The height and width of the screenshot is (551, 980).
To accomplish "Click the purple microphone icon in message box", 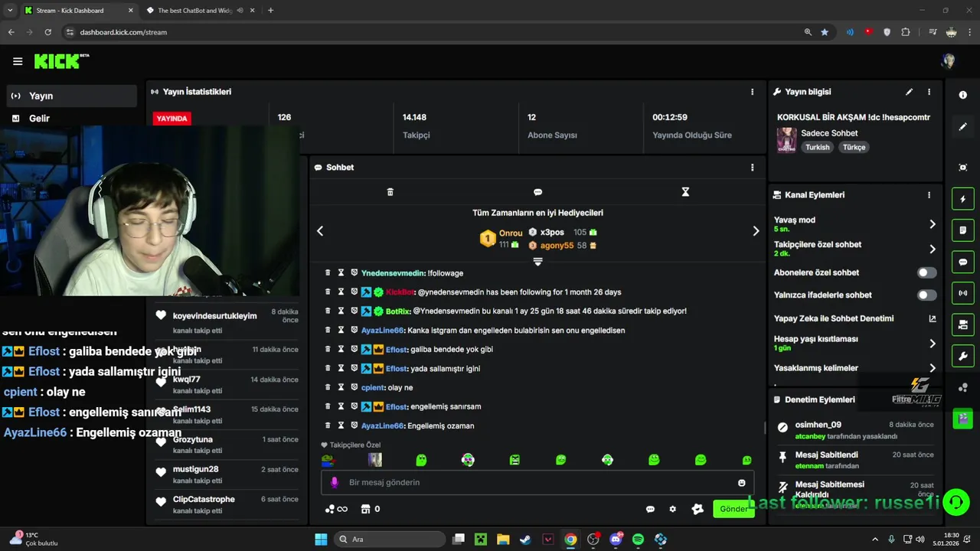I will [x=334, y=483].
